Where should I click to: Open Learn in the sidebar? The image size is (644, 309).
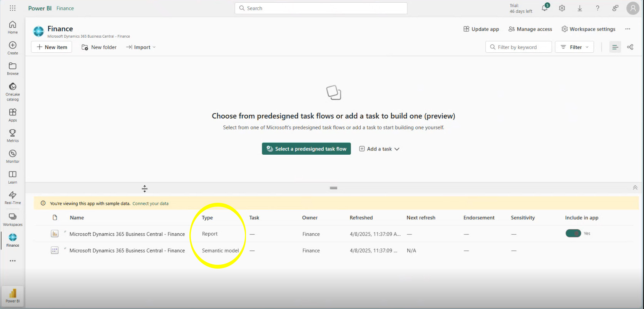(13, 177)
